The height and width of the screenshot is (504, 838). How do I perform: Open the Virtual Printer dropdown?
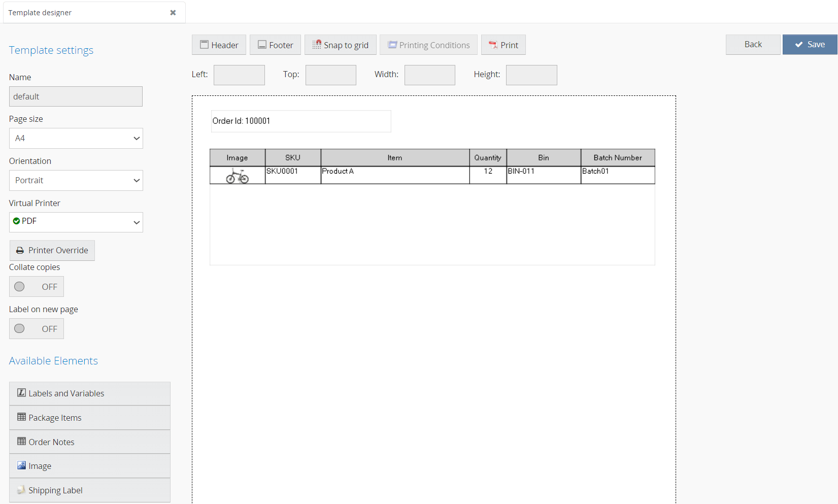click(x=76, y=222)
